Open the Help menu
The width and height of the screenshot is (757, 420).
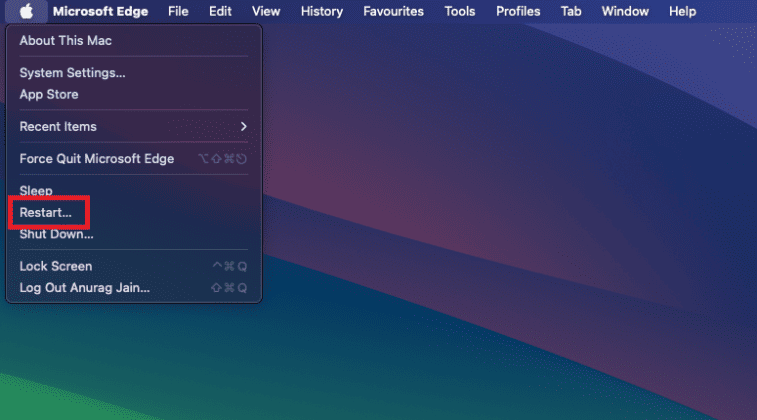tap(682, 11)
